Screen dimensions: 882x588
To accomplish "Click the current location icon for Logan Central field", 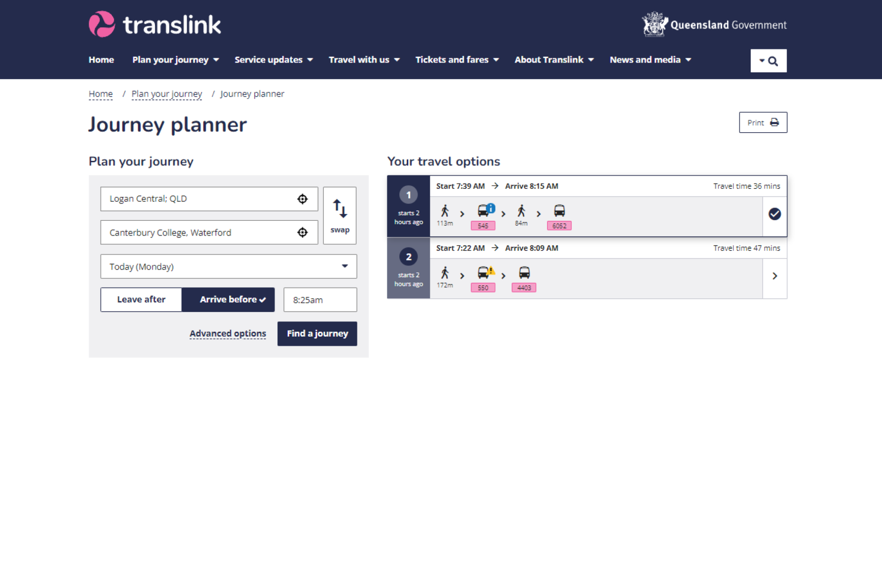I will [x=303, y=199].
